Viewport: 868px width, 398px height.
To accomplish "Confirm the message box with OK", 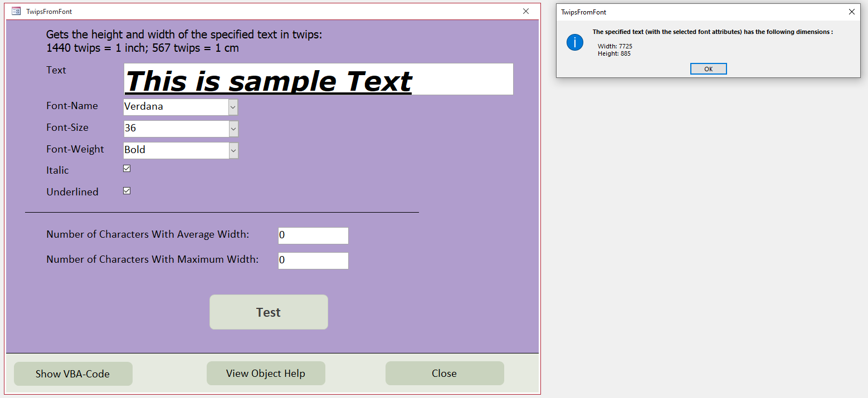I will tap(708, 69).
